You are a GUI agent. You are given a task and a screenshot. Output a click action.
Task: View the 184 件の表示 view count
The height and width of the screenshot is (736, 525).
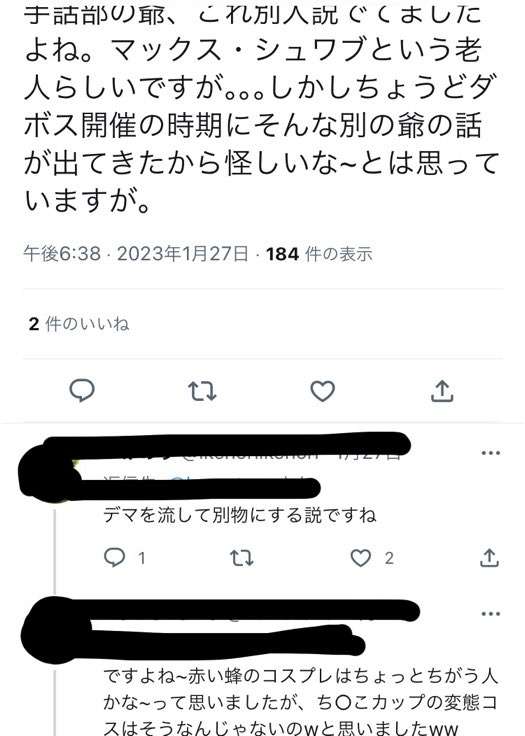click(319, 254)
